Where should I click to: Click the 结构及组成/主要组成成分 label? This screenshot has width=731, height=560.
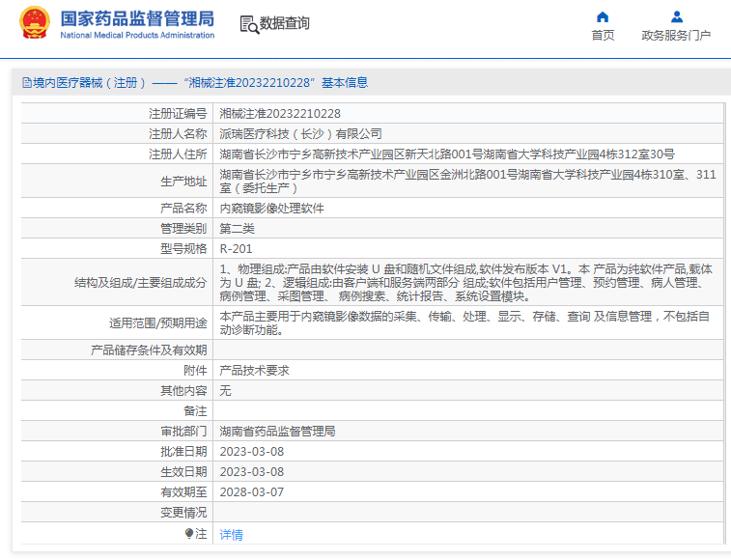(x=140, y=283)
